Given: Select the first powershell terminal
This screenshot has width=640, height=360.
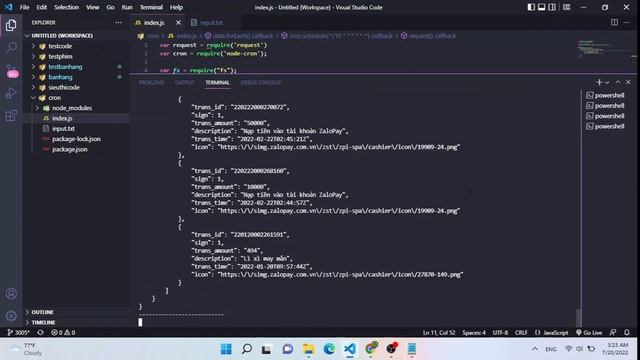Looking at the screenshot, I should click(605, 95).
